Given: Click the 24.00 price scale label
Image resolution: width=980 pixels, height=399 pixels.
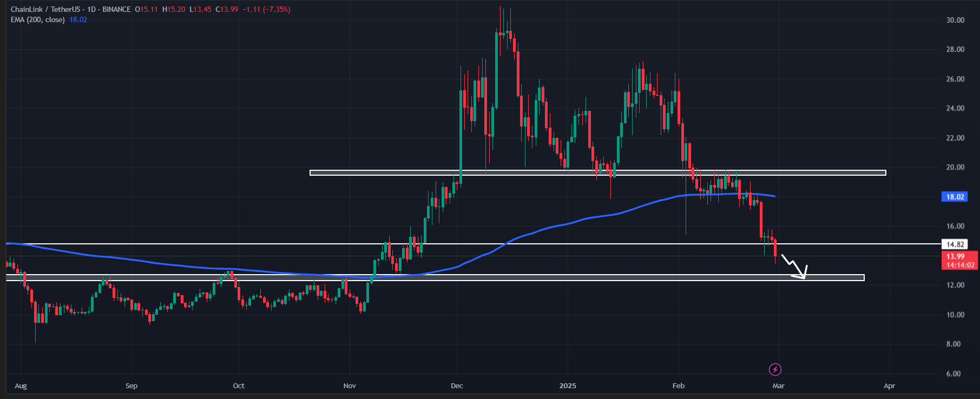Looking at the screenshot, I should [x=955, y=108].
